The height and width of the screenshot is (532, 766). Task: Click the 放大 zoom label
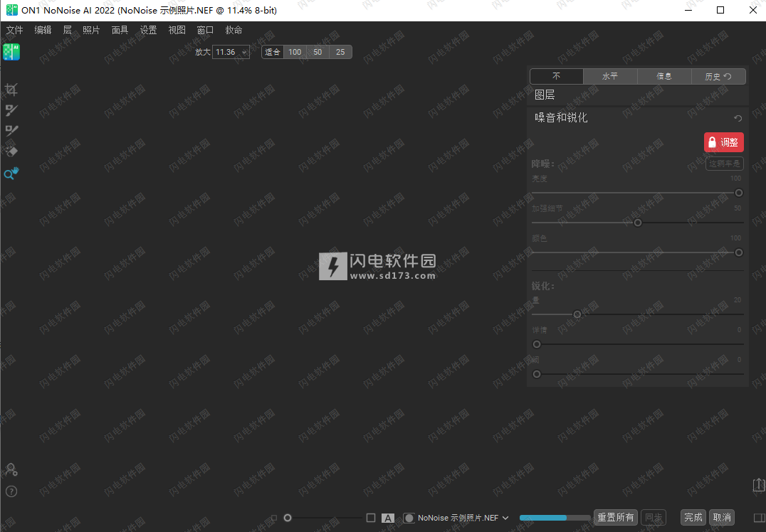203,52
